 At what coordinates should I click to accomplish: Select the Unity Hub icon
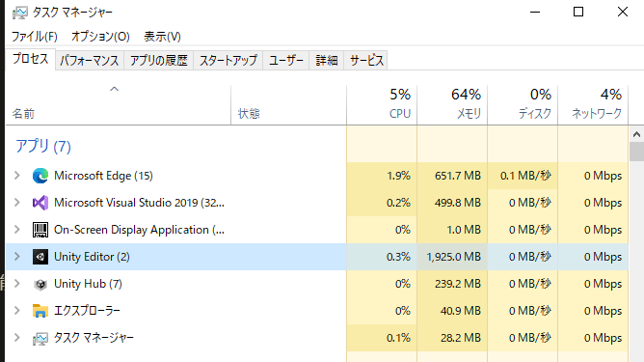pos(40,284)
